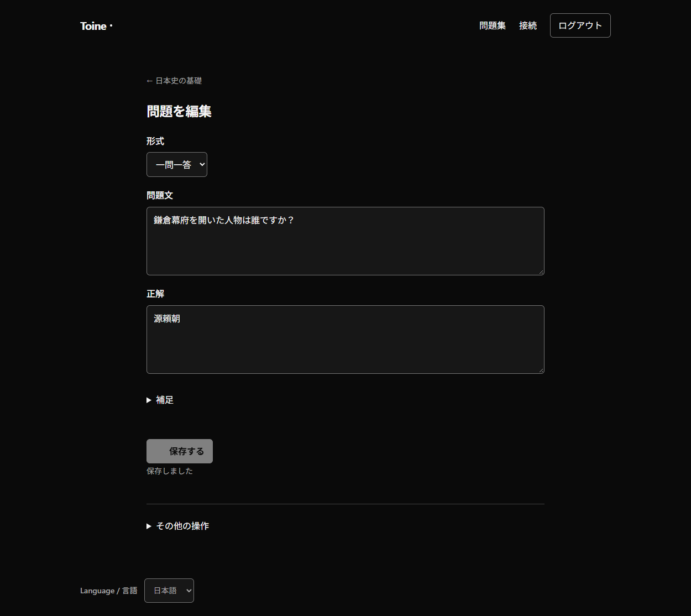The height and width of the screenshot is (616, 691).
Task: Expand the 補足 section
Action: [160, 400]
